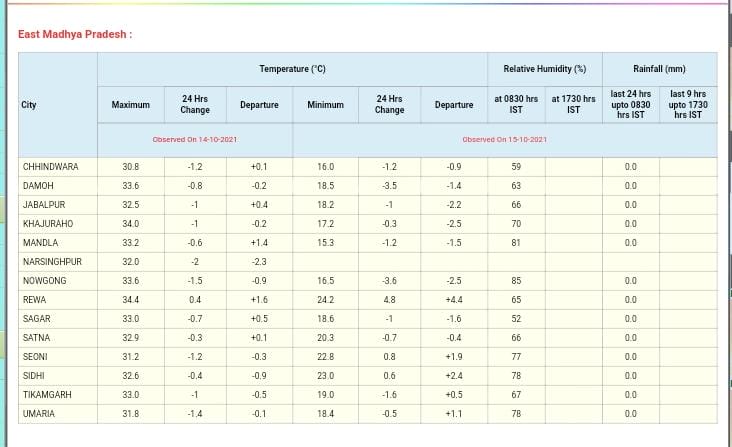Select the JABALPUR city cell

pyautogui.click(x=44, y=205)
